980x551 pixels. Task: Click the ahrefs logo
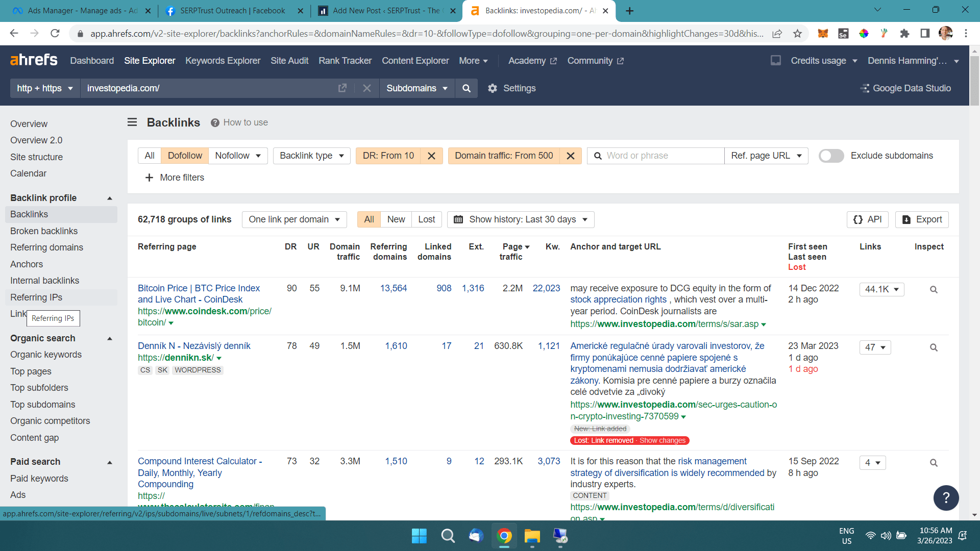[x=34, y=60]
